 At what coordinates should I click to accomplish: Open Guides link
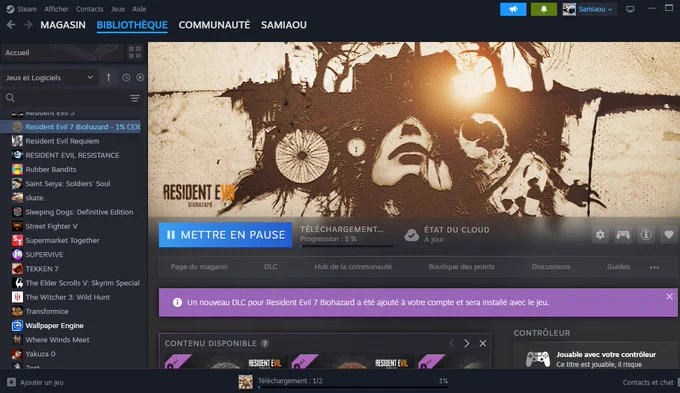click(618, 267)
